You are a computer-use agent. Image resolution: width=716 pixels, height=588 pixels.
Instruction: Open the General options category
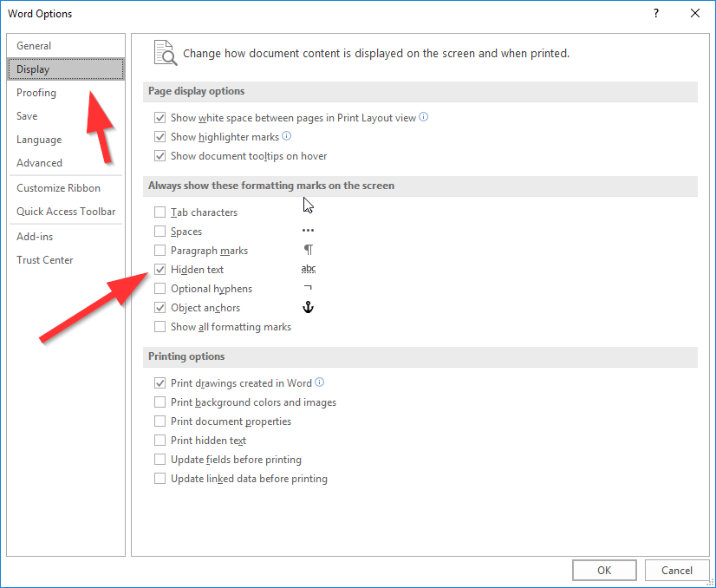pos(66,46)
